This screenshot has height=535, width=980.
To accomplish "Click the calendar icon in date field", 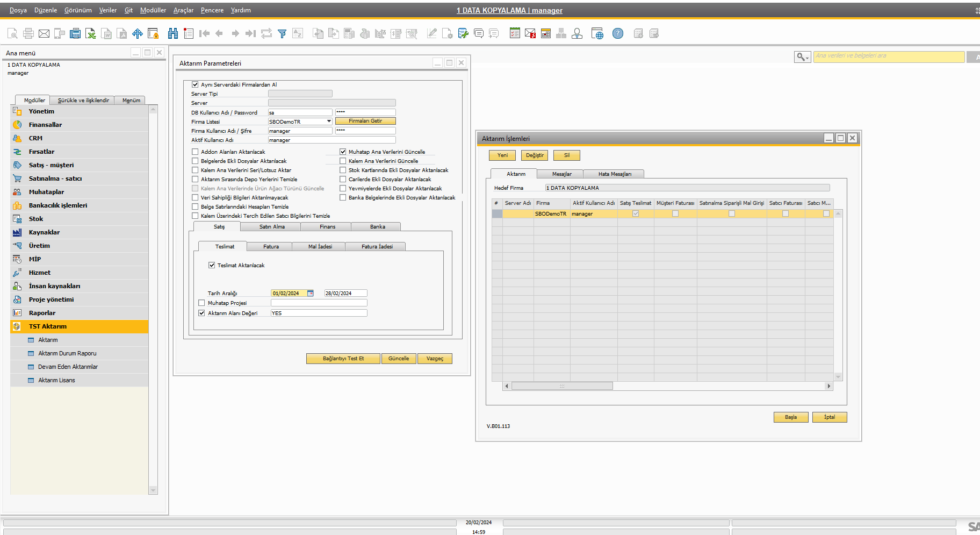I will [x=310, y=294].
